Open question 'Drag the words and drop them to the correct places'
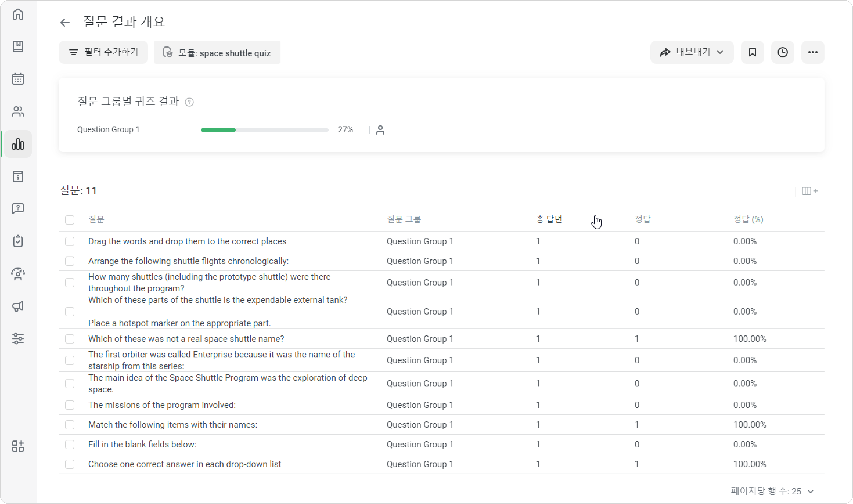Image resolution: width=853 pixels, height=504 pixels. (187, 241)
